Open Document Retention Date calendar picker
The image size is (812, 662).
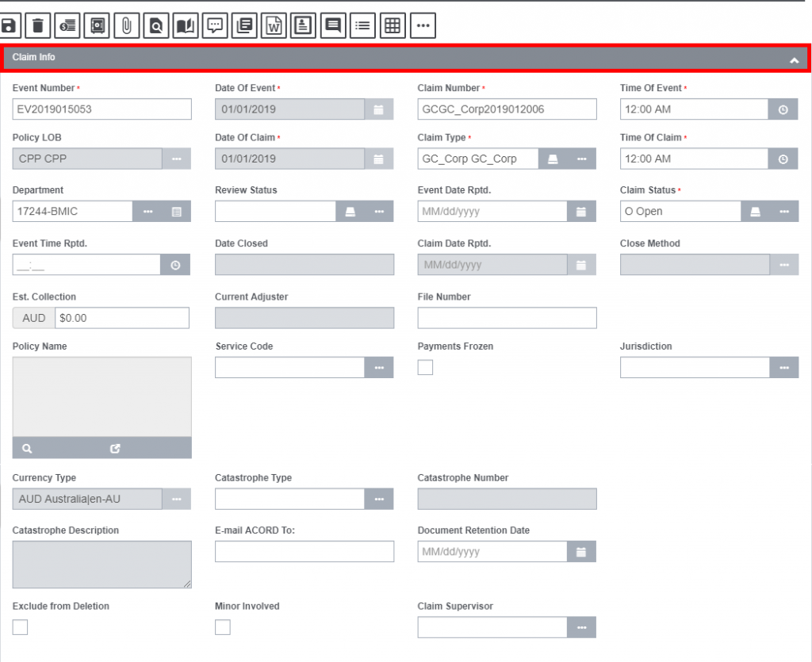[581, 552]
